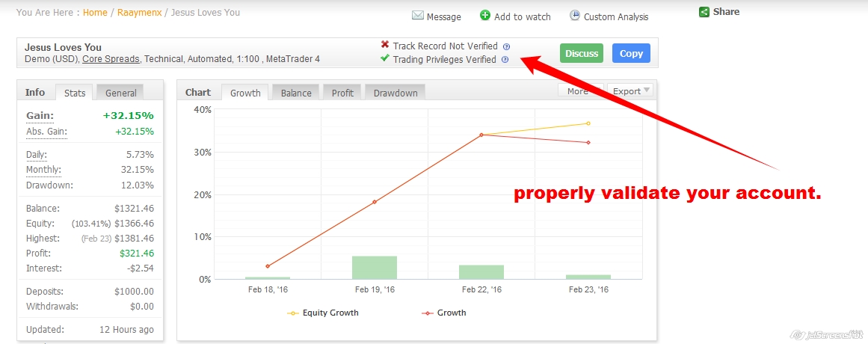This screenshot has height=344, width=868.
Task: Click the Updated 12 Hours ago text
Action: pos(127,330)
